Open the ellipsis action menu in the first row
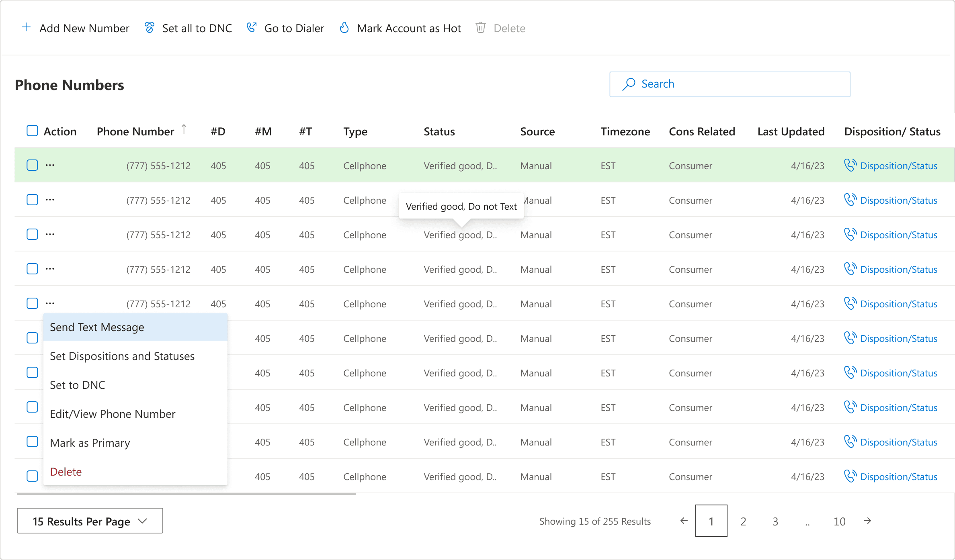The width and height of the screenshot is (955, 560). tap(50, 165)
